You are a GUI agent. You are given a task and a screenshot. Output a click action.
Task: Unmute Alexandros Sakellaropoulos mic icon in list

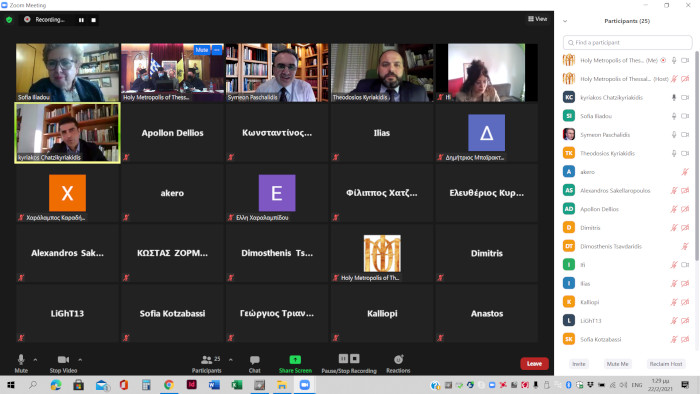[x=674, y=191]
